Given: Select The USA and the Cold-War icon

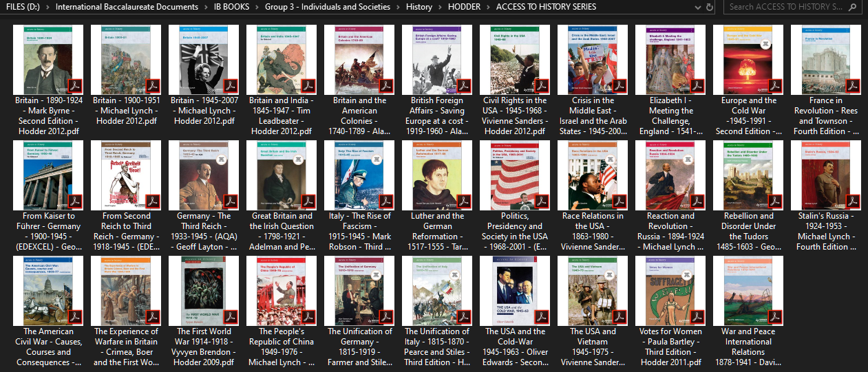Looking at the screenshot, I should (515, 290).
